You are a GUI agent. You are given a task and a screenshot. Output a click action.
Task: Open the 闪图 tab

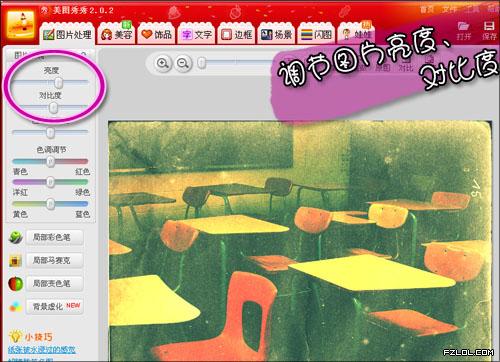[x=316, y=34]
